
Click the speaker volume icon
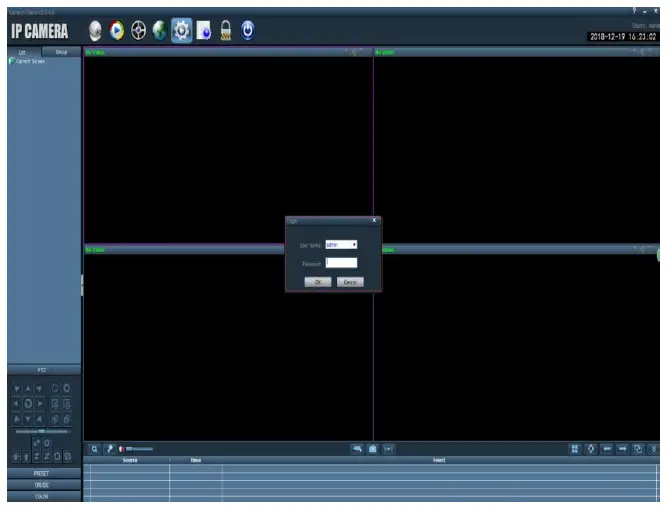(121, 449)
